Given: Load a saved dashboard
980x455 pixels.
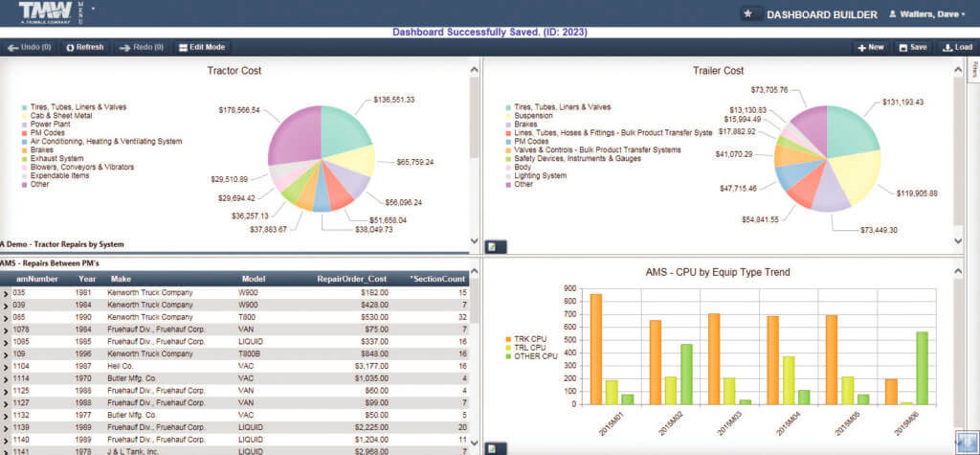Looking at the screenshot, I should [957, 47].
